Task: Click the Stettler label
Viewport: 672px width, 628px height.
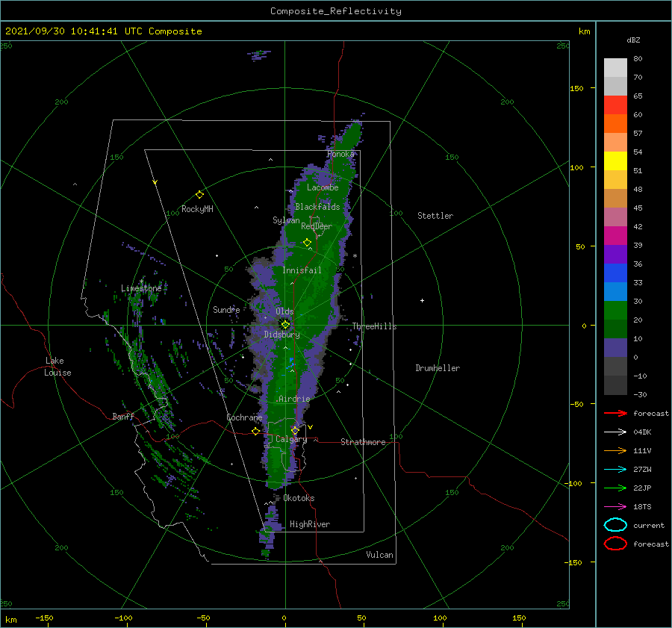Action: (x=435, y=216)
